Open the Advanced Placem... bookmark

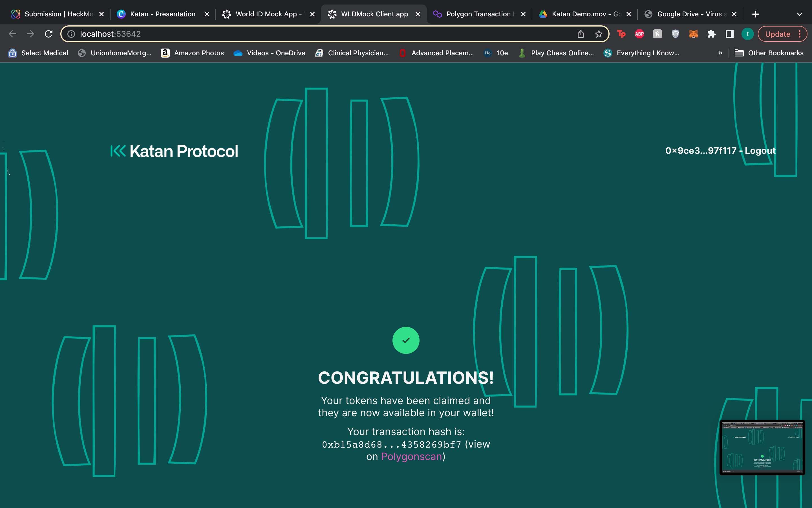click(x=436, y=53)
